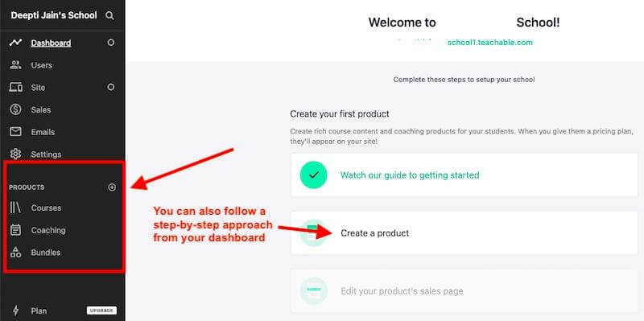
Task: Toggle the green checkmark for getting started guide
Action: tap(313, 175)
